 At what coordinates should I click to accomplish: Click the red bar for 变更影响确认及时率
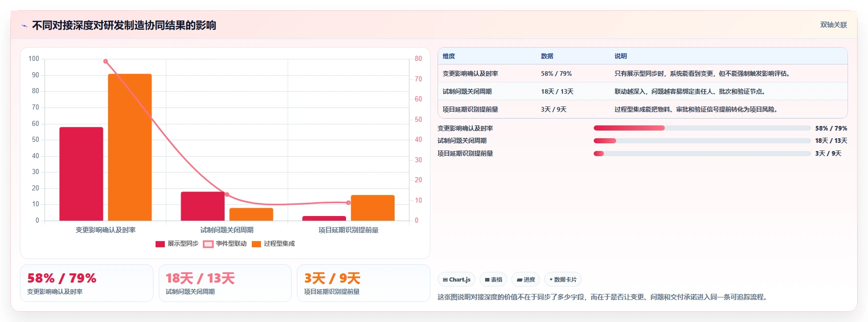[81, 174]
